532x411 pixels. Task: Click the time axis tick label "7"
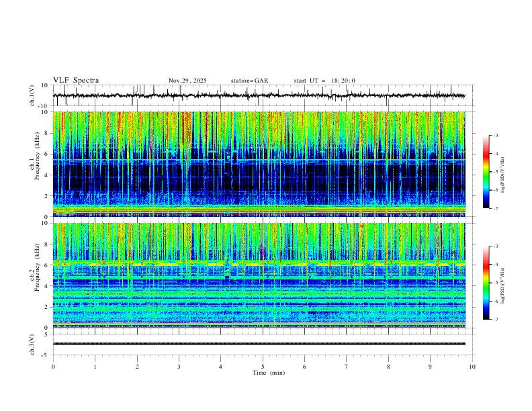pos(347,367)
